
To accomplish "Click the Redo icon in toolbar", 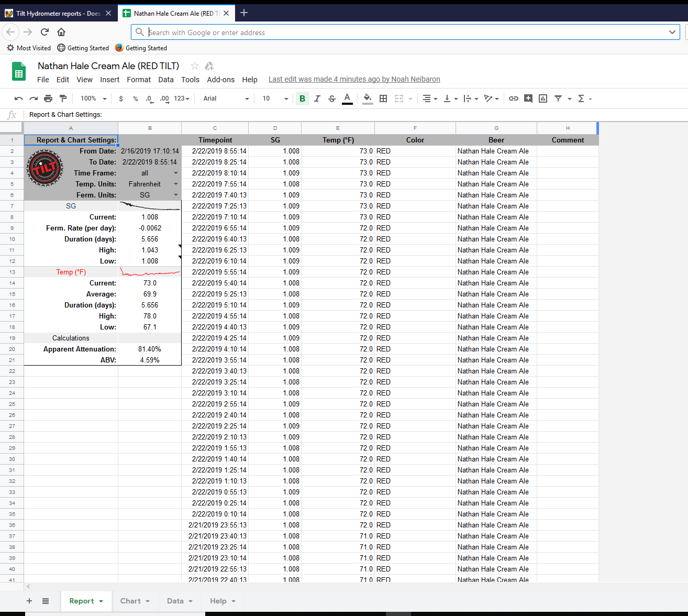I will (34, 98).
